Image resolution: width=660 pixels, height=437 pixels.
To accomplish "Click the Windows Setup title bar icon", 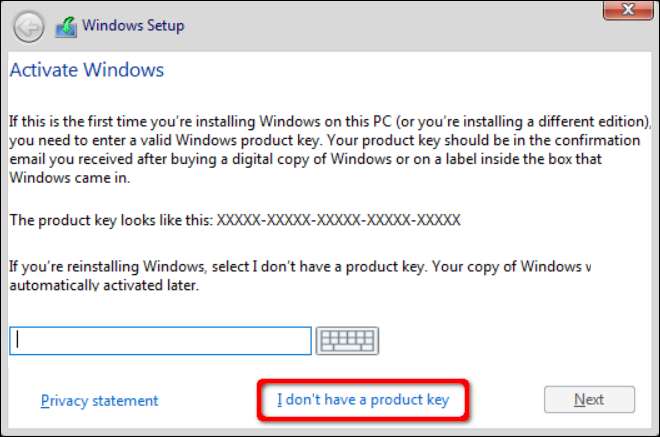I will coord(67,27).
